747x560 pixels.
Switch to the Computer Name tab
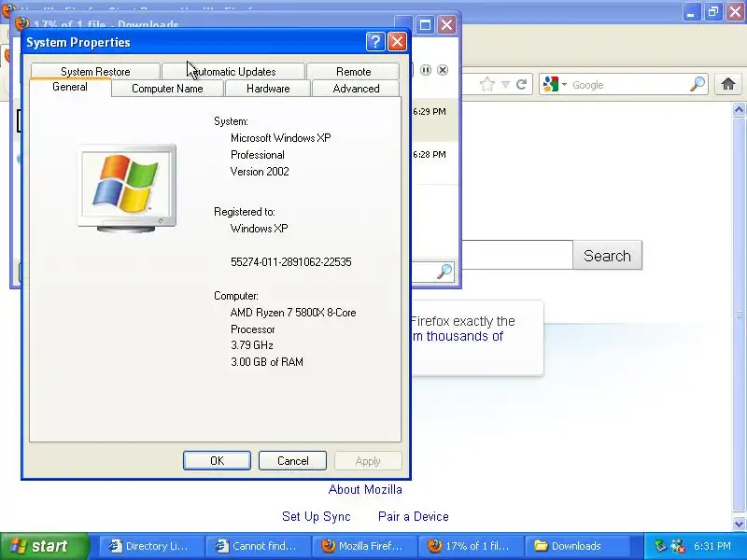click(167, 89)
